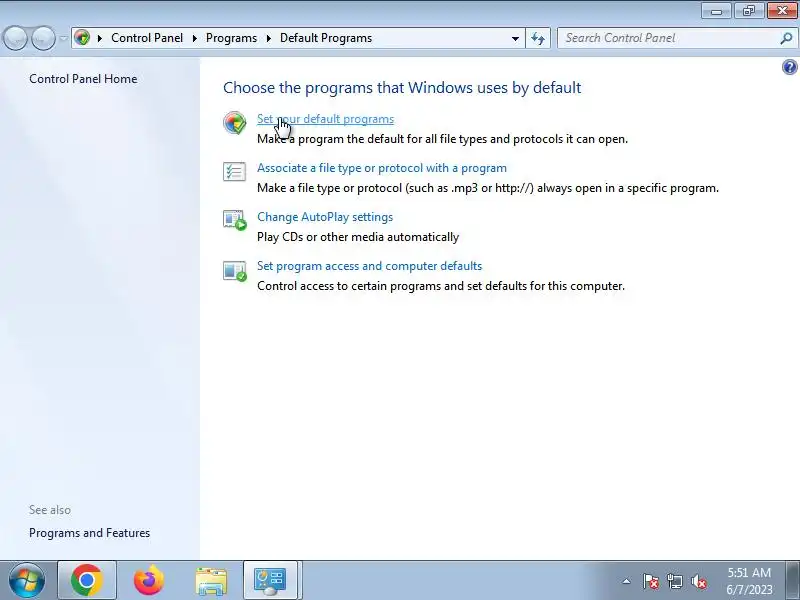This screenshot has height=600, width=800.
Task: Open Set your default programs link
Action: (326, 119)
